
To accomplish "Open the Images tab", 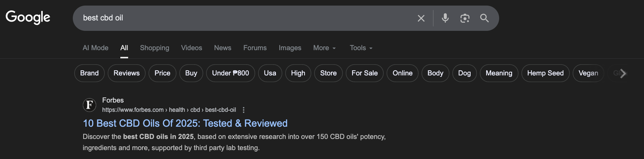I will (290, 48).
